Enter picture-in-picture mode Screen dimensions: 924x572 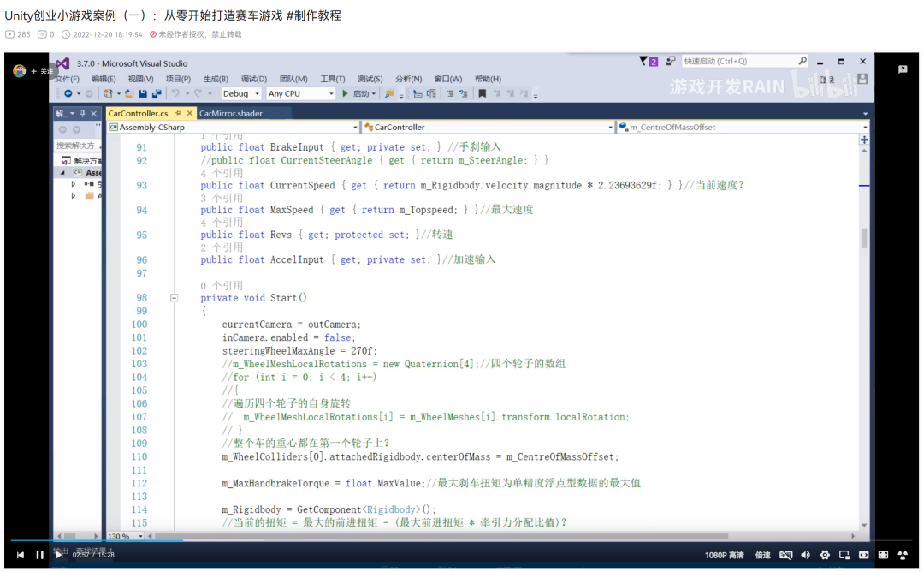click(844, 555)
